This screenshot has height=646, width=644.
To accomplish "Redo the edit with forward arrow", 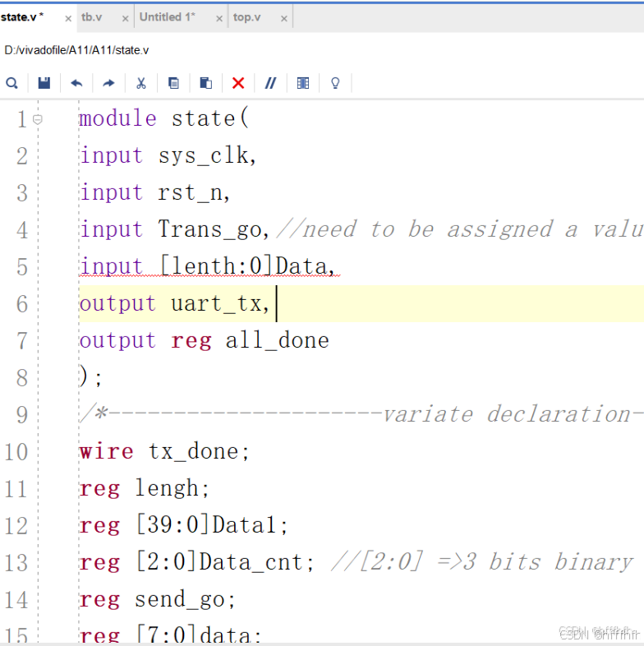I will tap(108, 84).
